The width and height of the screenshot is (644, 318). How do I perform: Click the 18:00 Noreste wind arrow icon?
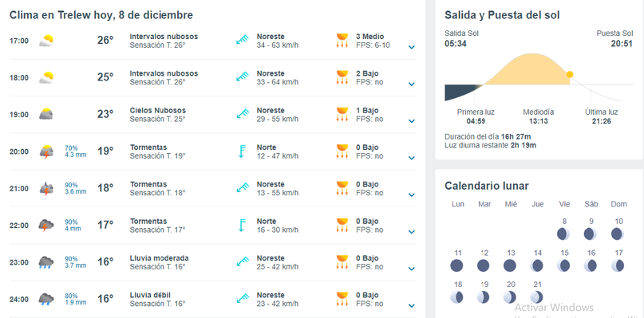243,77
